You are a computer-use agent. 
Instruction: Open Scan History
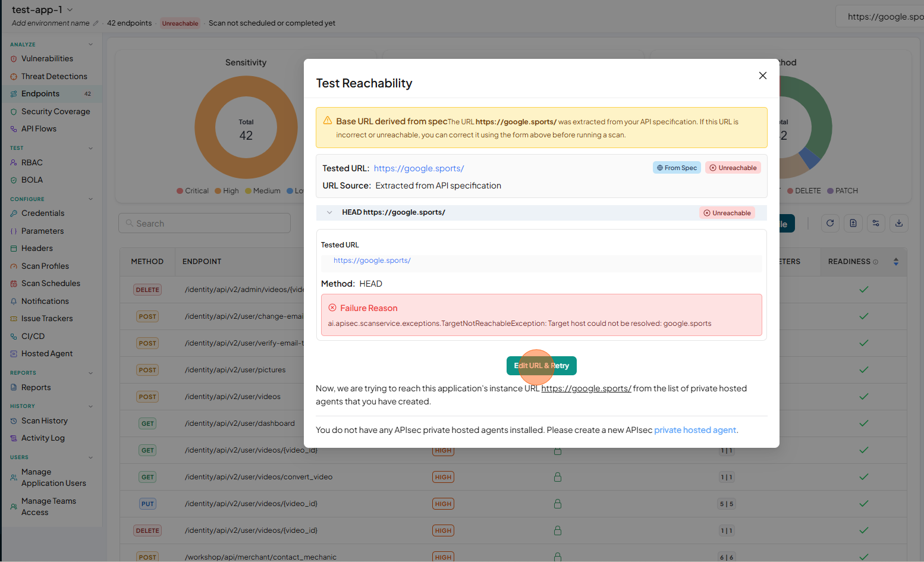pyautogui.click(x=45, y=420)
